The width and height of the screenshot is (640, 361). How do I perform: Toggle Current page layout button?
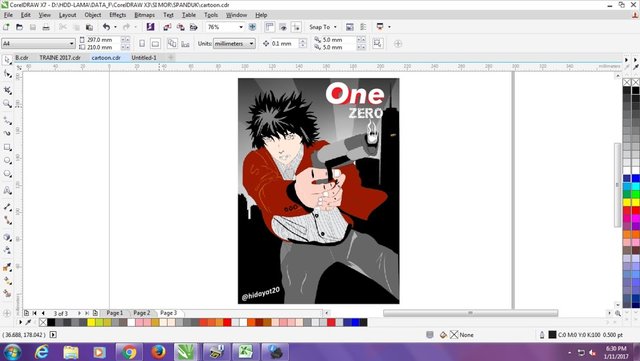[185, 44]
